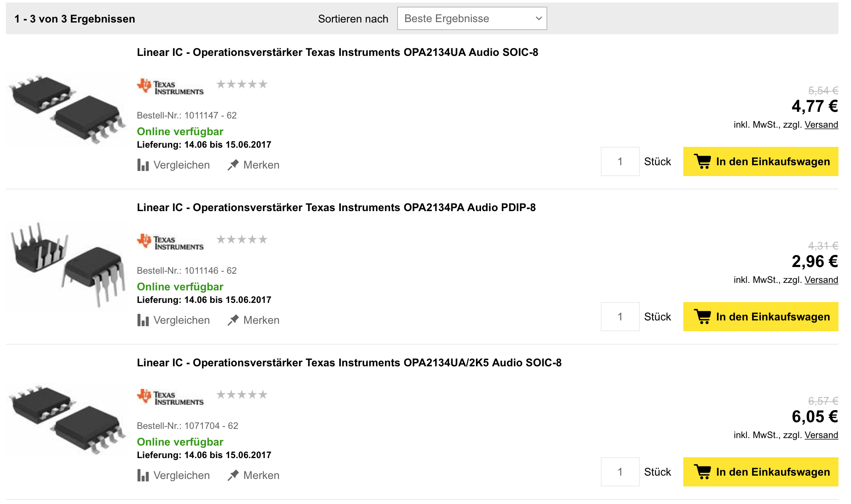Open Versand link under 4,77 € price

(x=821, y=124)
